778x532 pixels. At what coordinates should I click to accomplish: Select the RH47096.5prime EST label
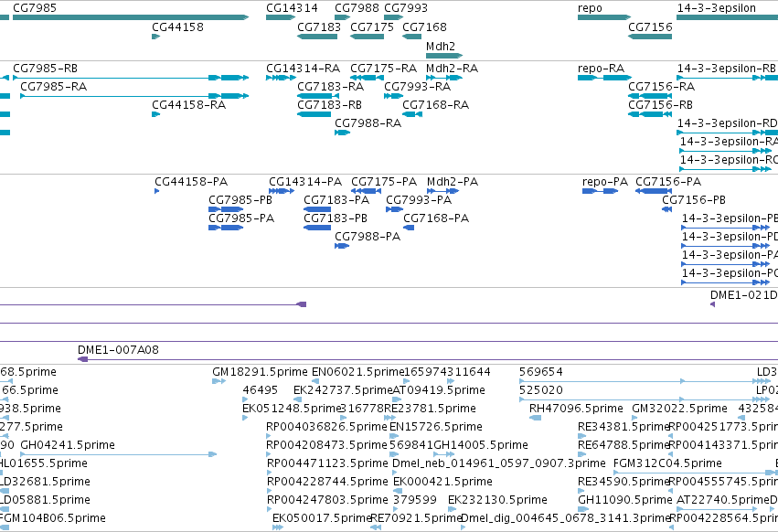click(x=576, y=409)
